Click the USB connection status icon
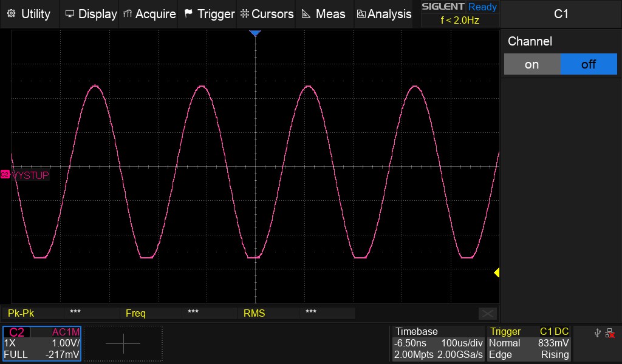The width and height of the screenshot is (622, 364). (598, 333)
